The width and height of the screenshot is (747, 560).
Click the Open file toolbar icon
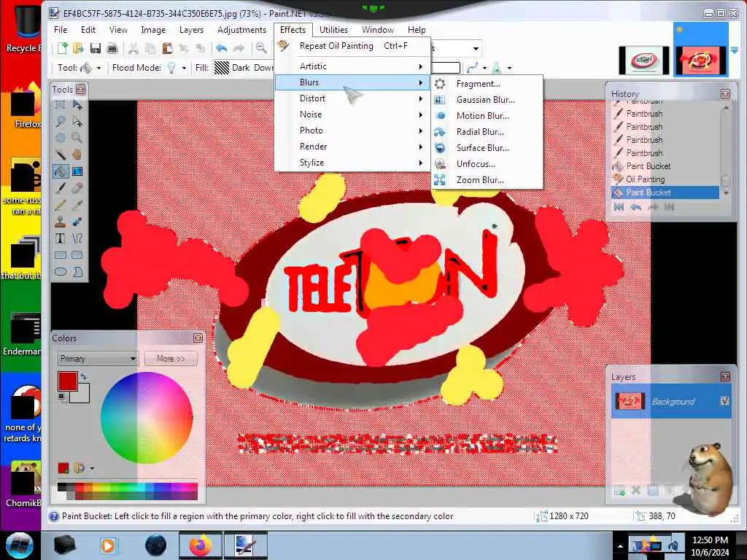coord(78,48)
